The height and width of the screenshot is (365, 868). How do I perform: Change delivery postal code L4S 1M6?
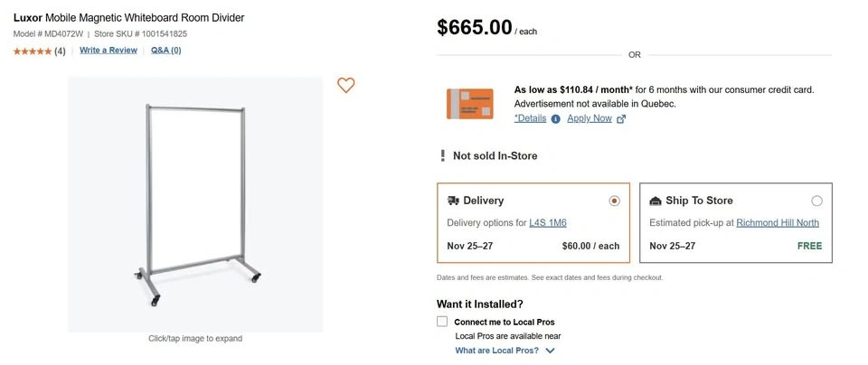[548, 222]
